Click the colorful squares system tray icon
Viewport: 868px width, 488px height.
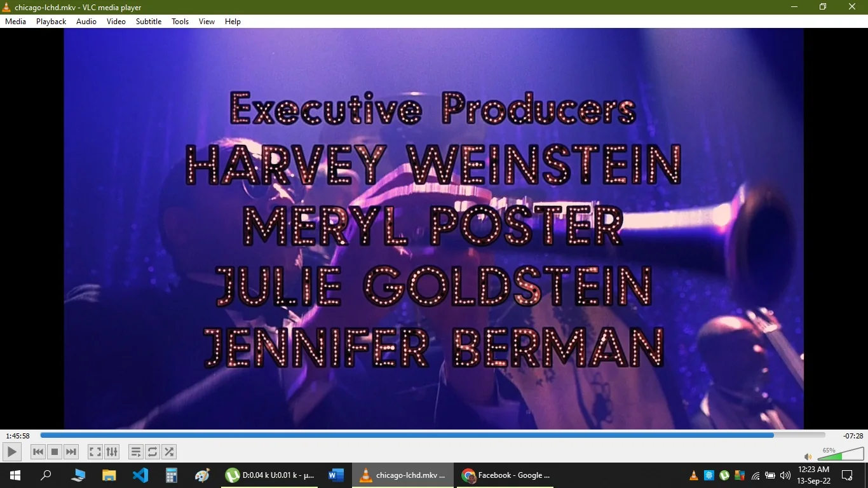click(740, 475)
